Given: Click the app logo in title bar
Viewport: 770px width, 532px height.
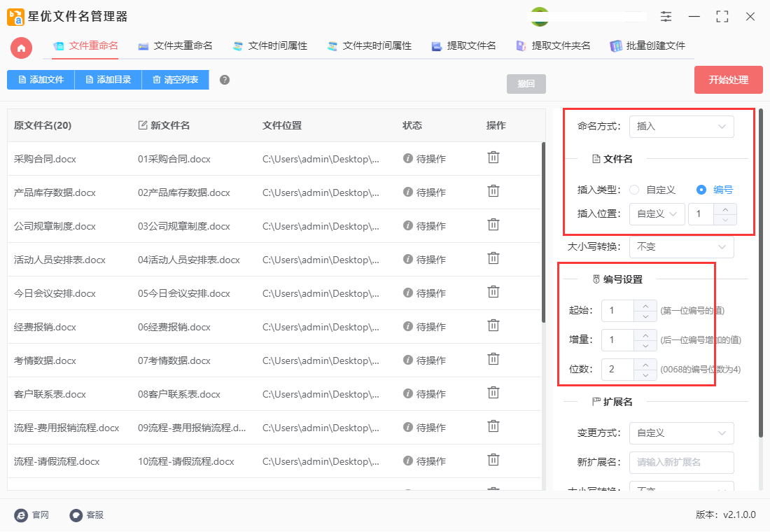Looking at the screenshot, I should click(x=15, y=17).
